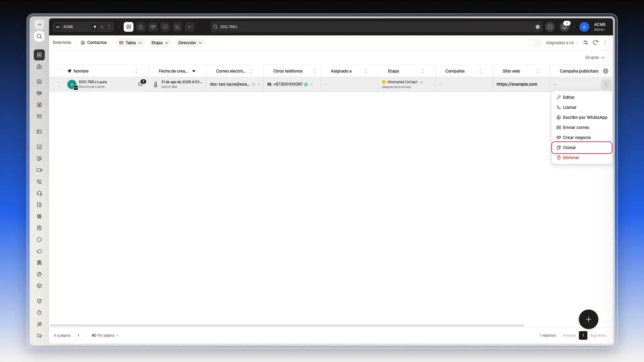644x362 pixels.
Task: Choose Eliminar from the context menu
Action: click(x=582, y=158)
